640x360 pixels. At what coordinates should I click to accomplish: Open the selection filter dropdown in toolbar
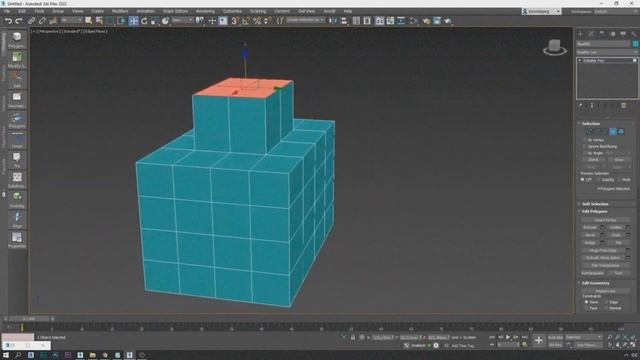tap(72, 20)
